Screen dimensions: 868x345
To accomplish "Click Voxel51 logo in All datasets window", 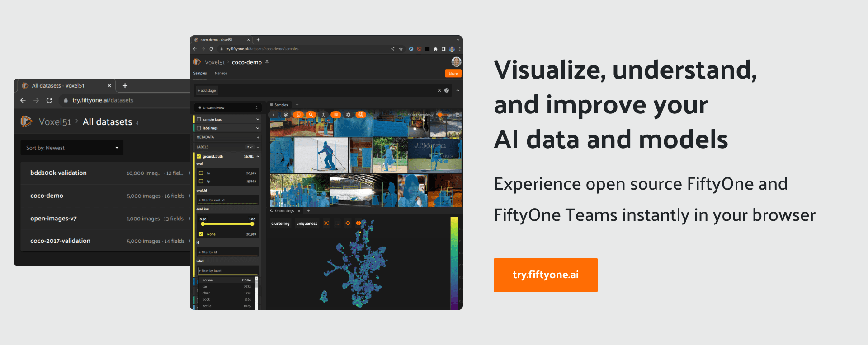I will [x=26, y=121].
